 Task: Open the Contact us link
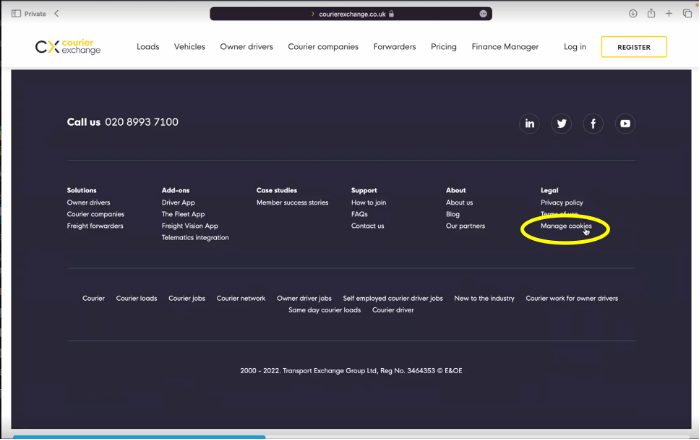[x=367, y=226]
